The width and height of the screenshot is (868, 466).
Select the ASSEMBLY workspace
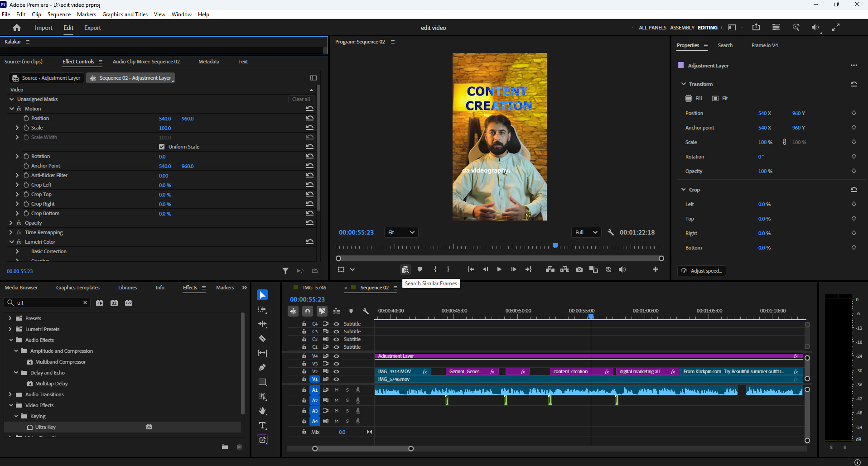(x=682, y=28)
